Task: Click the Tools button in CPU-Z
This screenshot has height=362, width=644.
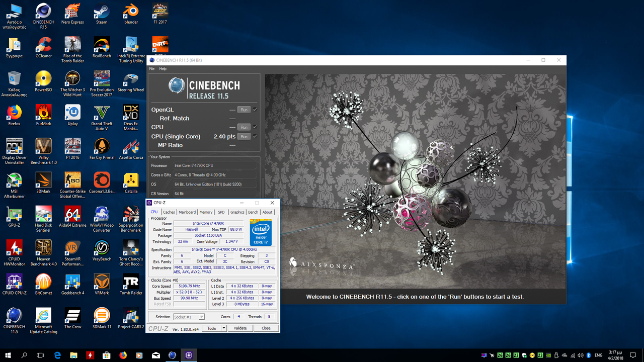Action: tap(211, 328)
